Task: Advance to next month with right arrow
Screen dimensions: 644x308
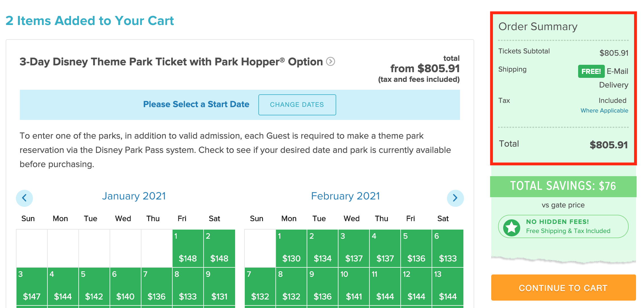Action: point(455,198)
